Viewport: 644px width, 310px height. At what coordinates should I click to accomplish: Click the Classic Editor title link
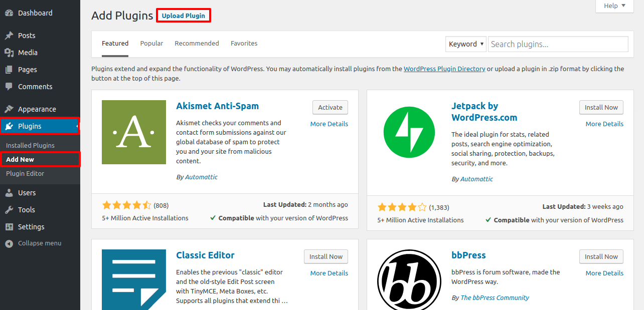[x=205, y=255]
